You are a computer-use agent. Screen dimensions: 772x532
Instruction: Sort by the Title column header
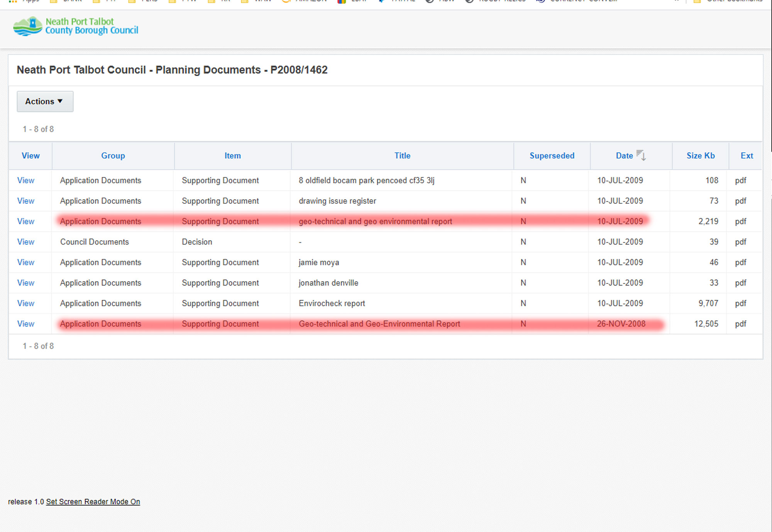[402, 156]
